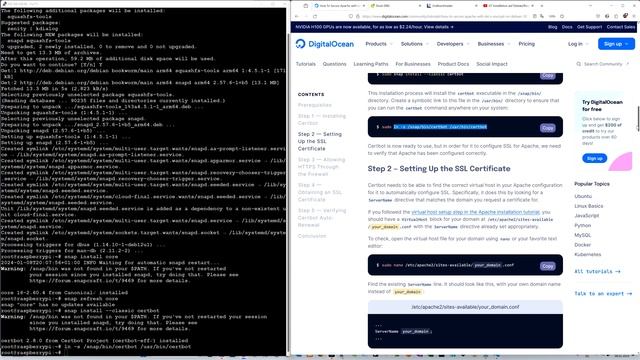
Task: Switch to the third browser tab
Action: (451, 6)
